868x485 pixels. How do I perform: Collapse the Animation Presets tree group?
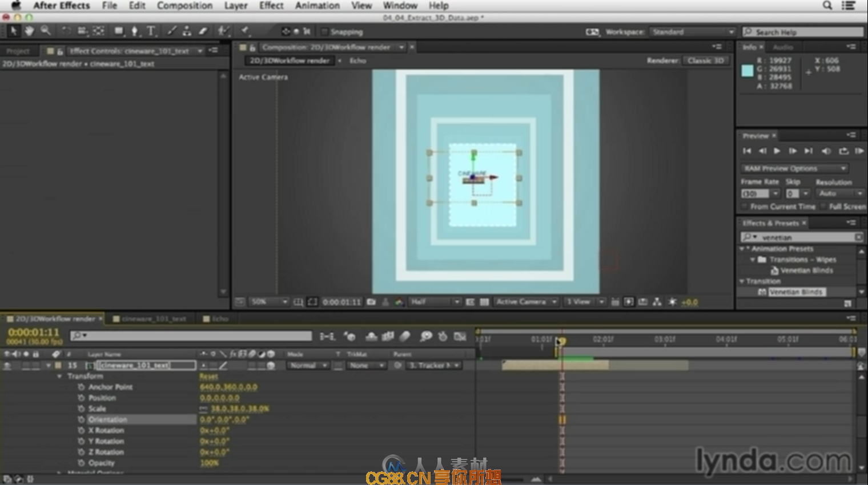742,249
